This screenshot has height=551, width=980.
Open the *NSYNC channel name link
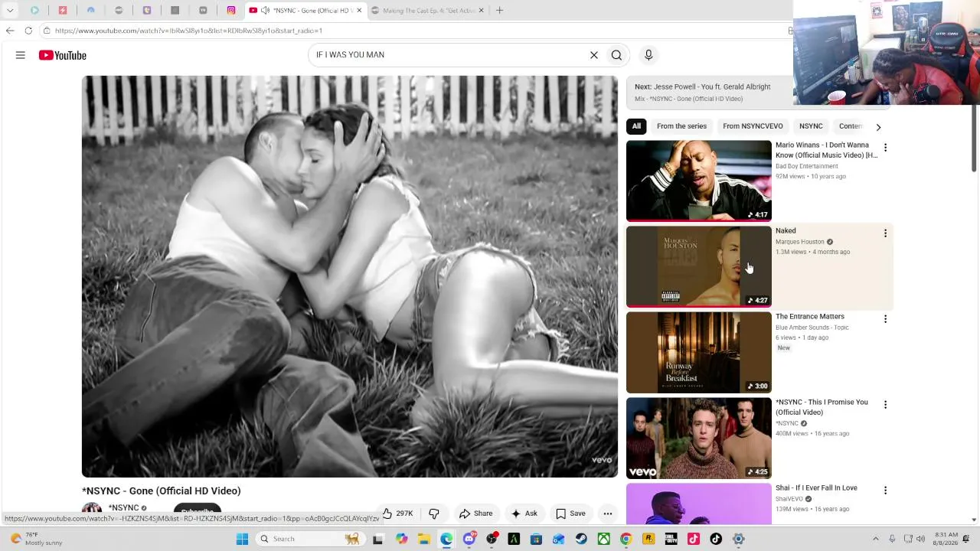point(123,508)
